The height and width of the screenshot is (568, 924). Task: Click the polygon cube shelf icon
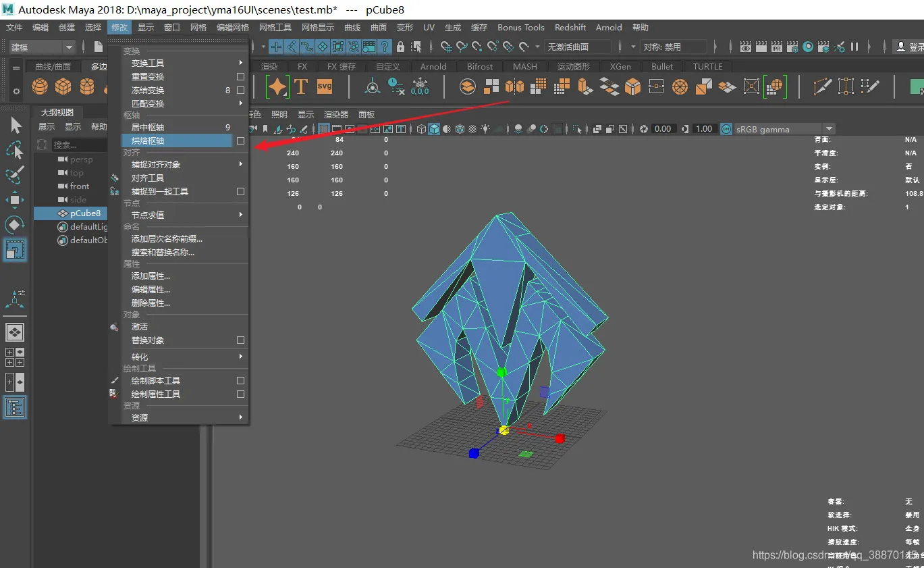pos(63,87)
